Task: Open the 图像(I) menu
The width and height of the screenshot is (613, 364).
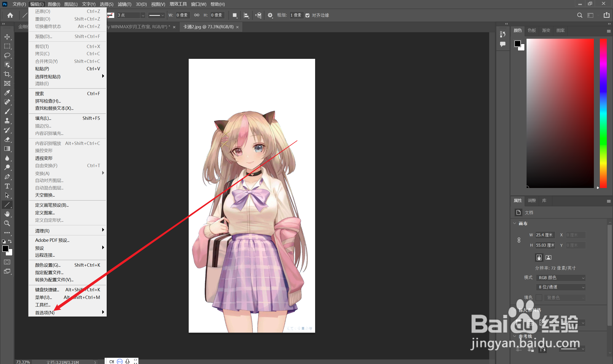Action: (54, 4)
